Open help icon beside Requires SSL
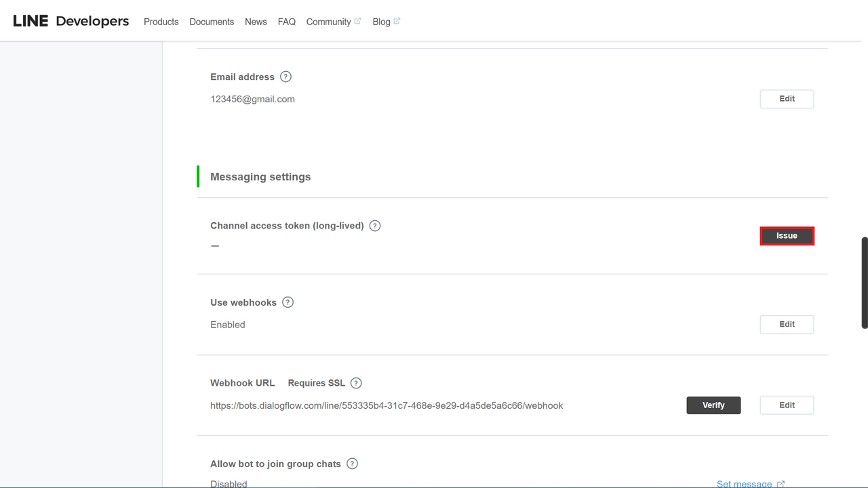The height and width of the screenshot is (488, 868). pos(356,383)
